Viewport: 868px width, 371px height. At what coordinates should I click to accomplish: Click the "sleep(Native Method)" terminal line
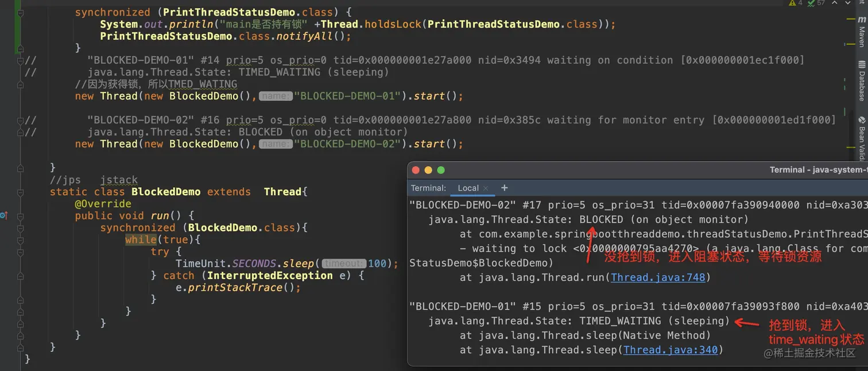point(585,335)
